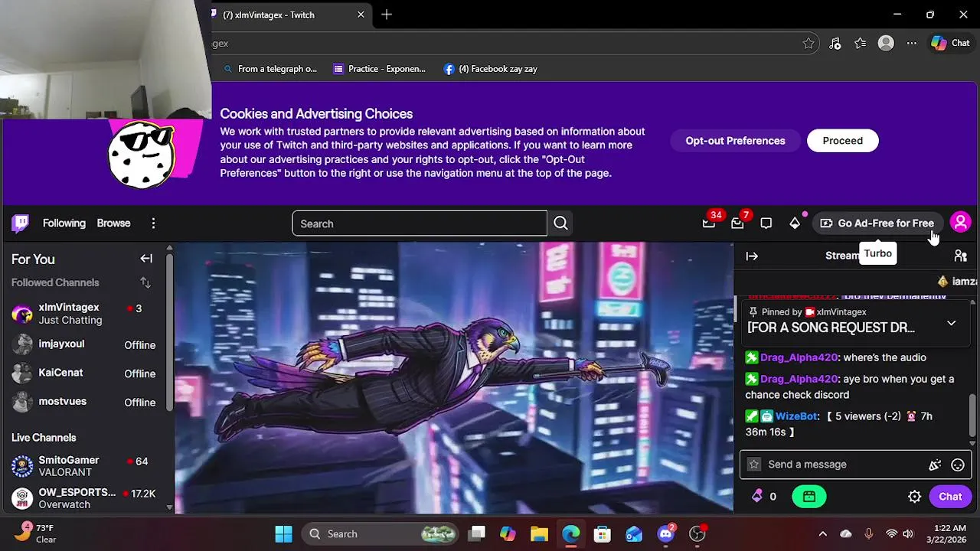Click the star icon in message box
Image resolution: width=980 pixels, height=551 pixels.
coord(754,465)
